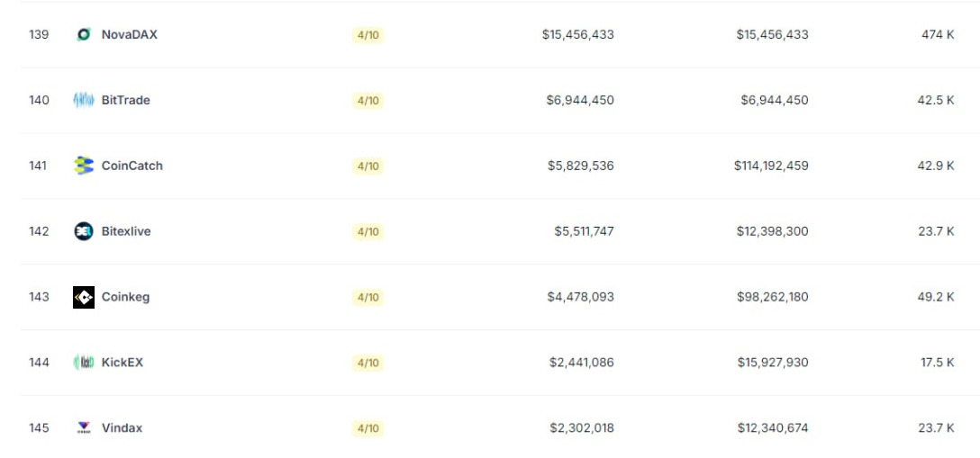
Task: Click the 4/10 trust score badge for Coinkeg
Action: coord(367,298)
